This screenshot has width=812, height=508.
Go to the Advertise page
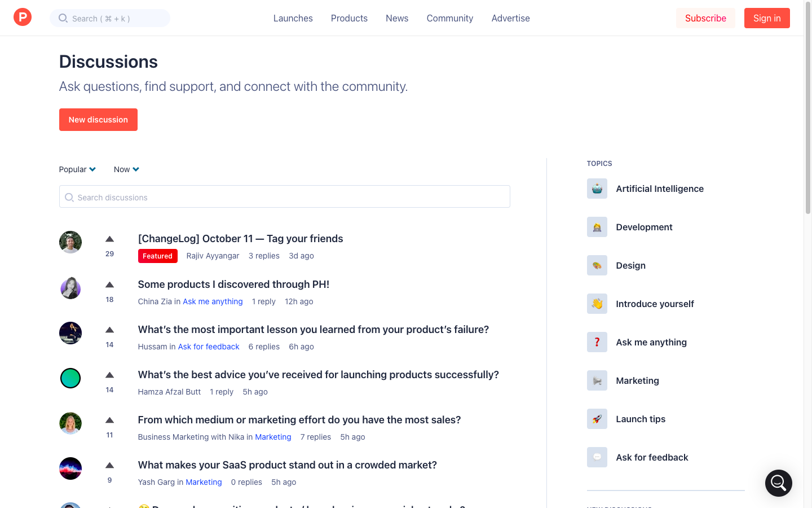pos(510,18)
